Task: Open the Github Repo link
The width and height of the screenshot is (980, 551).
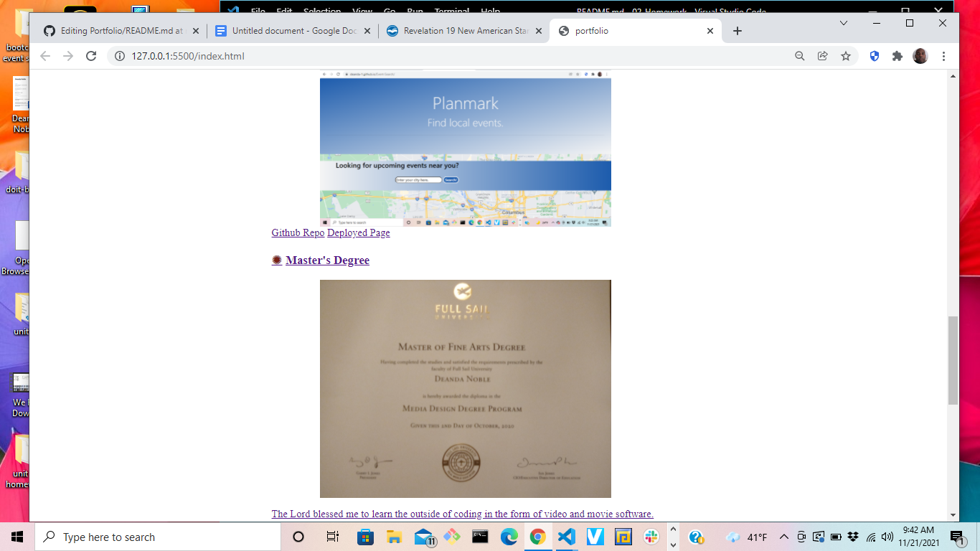Action: pyautogui.click(x=298, y=232)
